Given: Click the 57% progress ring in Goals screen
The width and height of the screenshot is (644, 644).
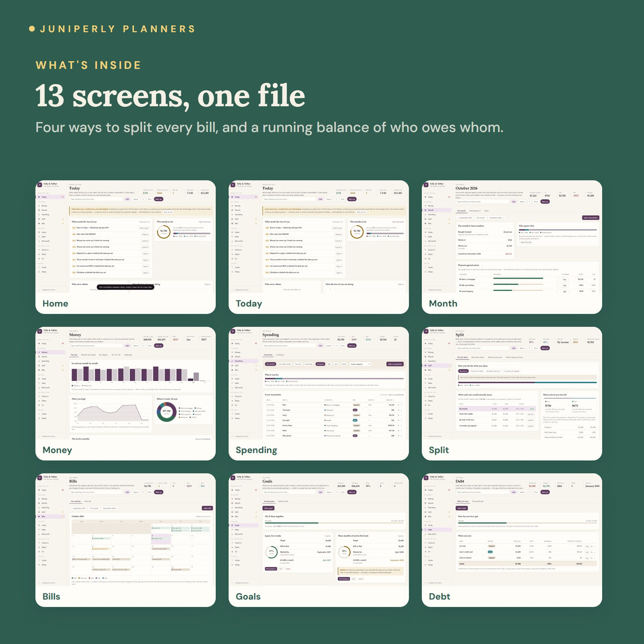Looking at the screenshot, I should click(271, 552).
